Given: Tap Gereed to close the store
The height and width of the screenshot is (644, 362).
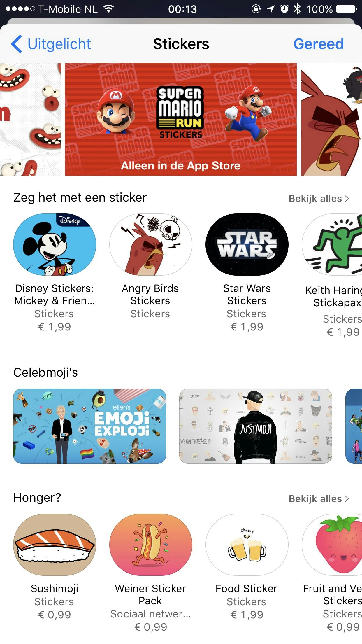Looking at the screenshot, I should point(319,44).
